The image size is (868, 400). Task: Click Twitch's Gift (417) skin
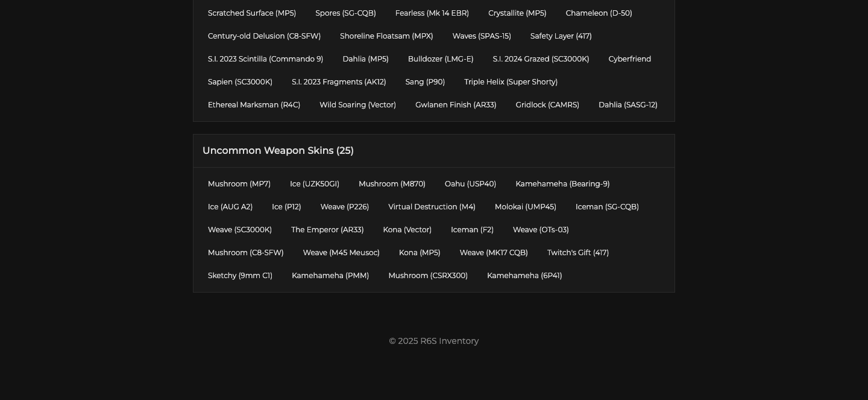coord(577,253)
